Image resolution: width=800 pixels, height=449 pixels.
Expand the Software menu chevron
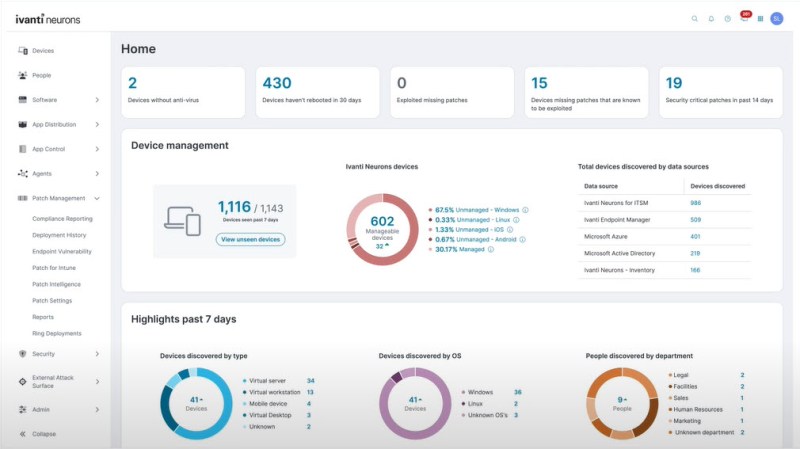click(x=97, y=100)
